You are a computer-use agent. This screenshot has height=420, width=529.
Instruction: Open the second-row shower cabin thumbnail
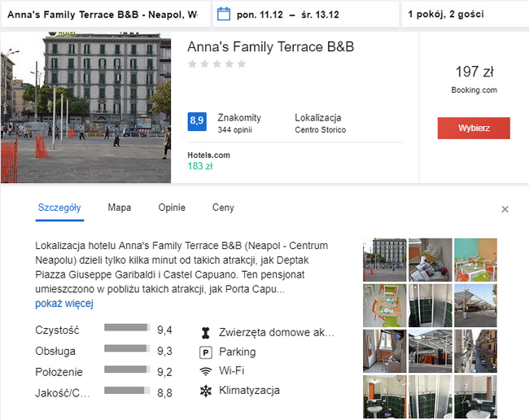[431, 305]
